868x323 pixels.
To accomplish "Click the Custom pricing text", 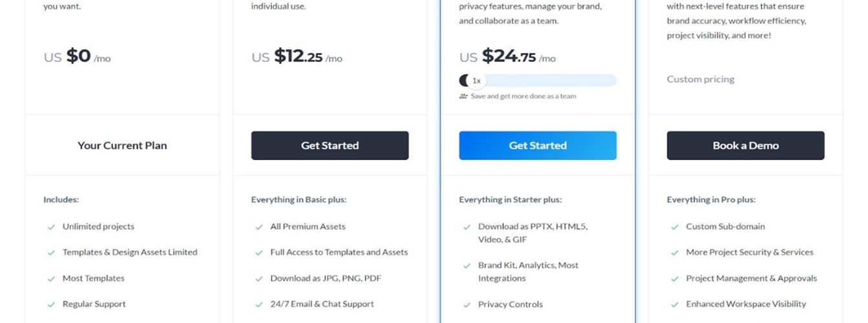I will (x=701, y=79).
